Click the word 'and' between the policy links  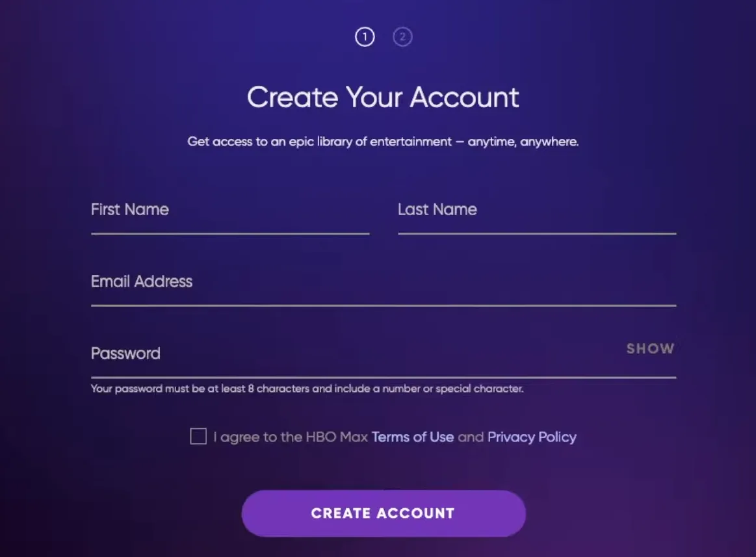[x=471, y=437]
